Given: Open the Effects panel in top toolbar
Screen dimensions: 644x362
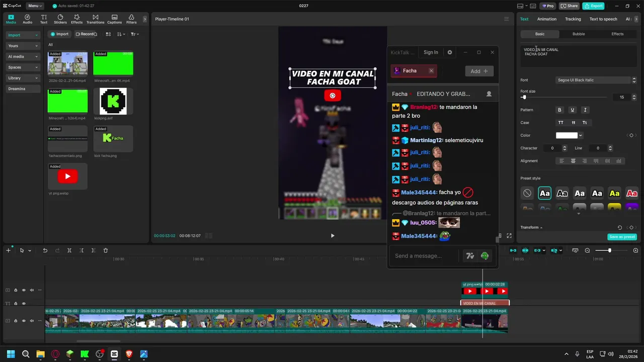Looking at the screenshot, I should coord(76,19).
